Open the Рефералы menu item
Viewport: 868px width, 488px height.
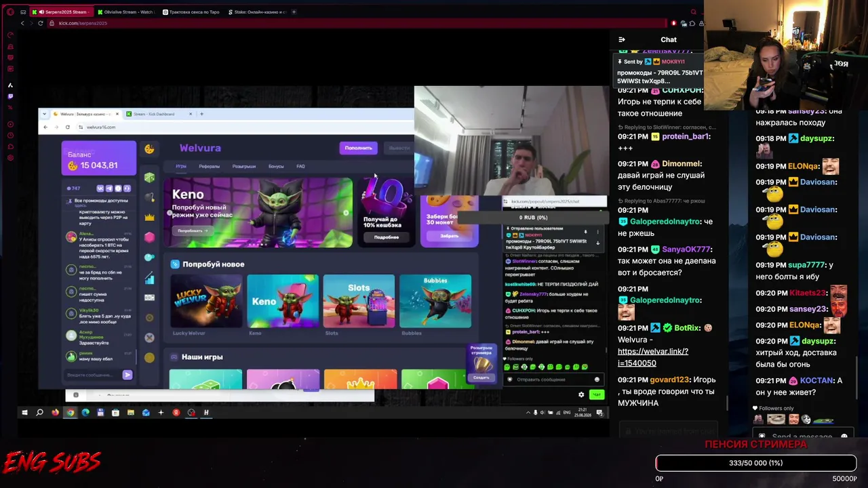(x=209, y=166)
